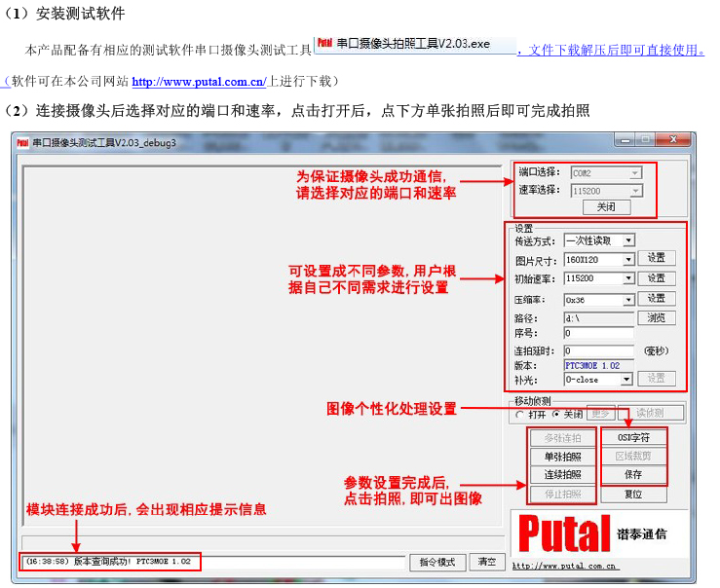
Task: Open the http://www.putal.com.cn/ link in the document
Action: click(199, 82)
